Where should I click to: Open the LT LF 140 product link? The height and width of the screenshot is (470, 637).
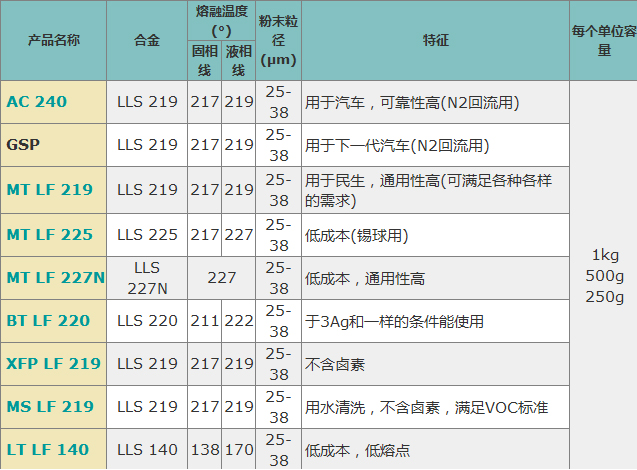(x=47, y=450)
